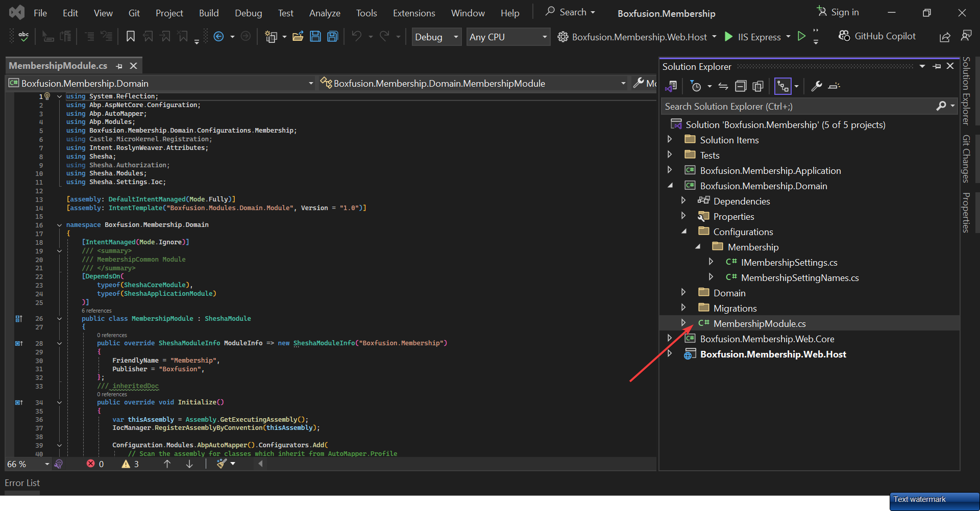Click the code cleanup broom icon
Screen dimensions: 980x511
(x=222, y=464)
